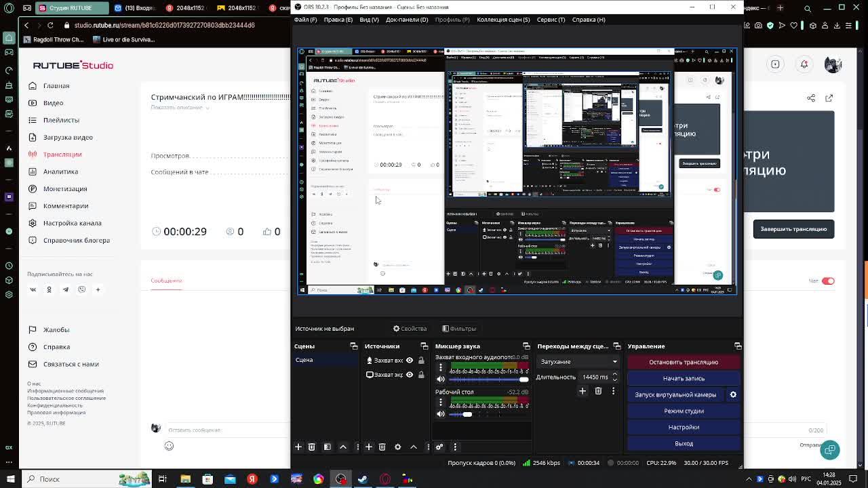Image resolution: width=868 pixels, height=488 pixels.
Task: Open audio mixer menu three dots at bottom
Action: coord(455,447)
